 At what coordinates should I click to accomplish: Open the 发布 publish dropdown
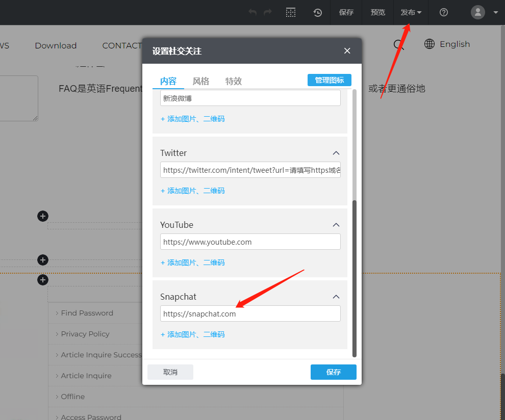[x=411, y=12]
